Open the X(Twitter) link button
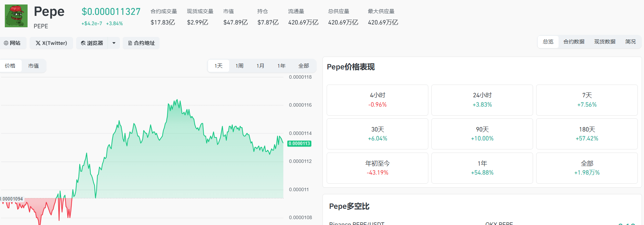Screen dimensions: 644x225 51,43
